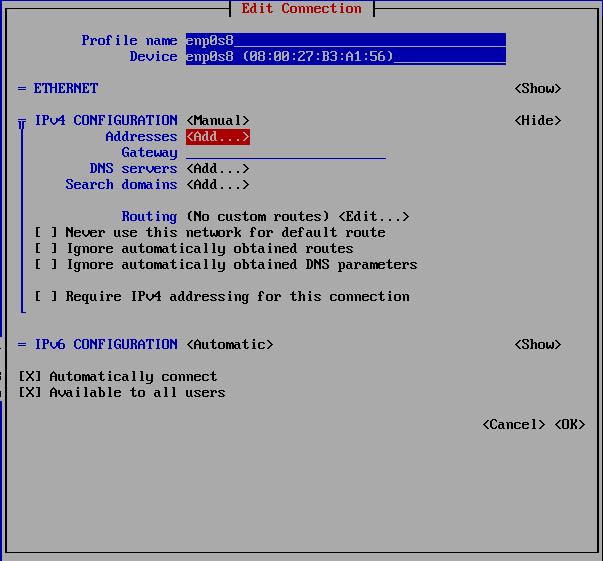This screenshot has height=561, width=603.
Task: Click the ETHERNET section heading
Action: [66, 88]
